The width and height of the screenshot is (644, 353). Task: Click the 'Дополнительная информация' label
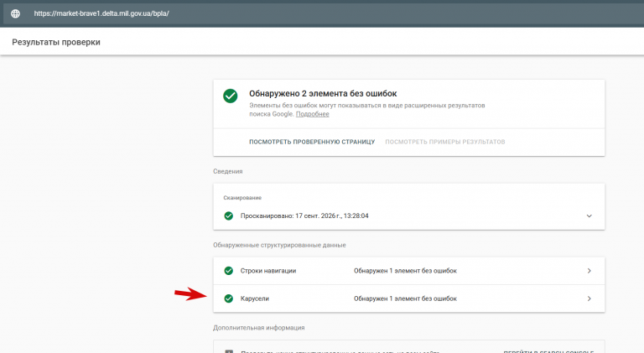259,328
